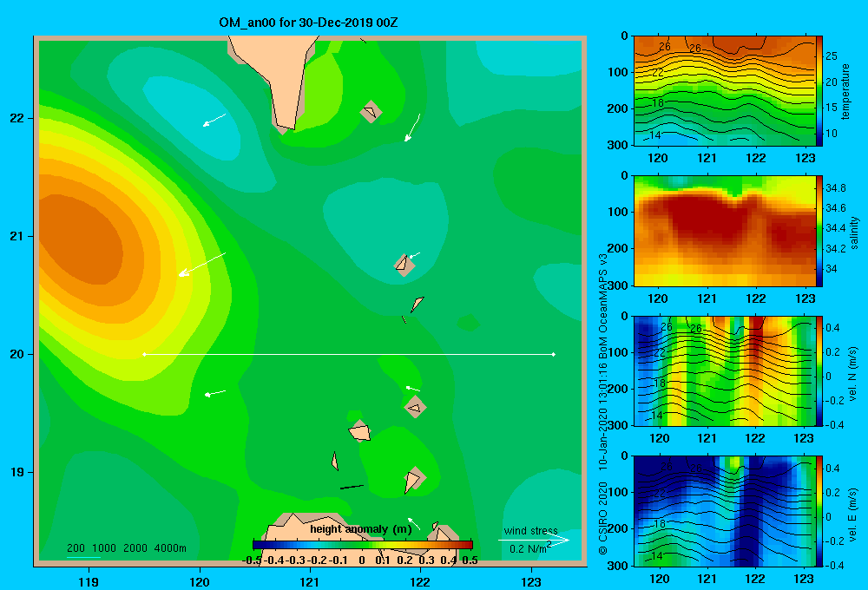Click the "wind stress" legend label
The height and width of the screenshot is (590, 868).
(x=530, y=531)
